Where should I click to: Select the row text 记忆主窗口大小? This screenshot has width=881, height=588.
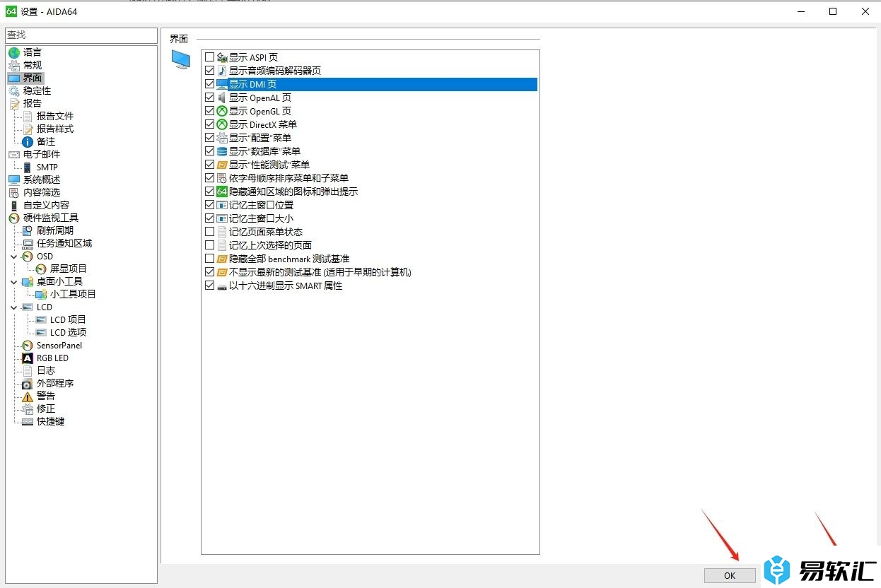coord(261,218)
